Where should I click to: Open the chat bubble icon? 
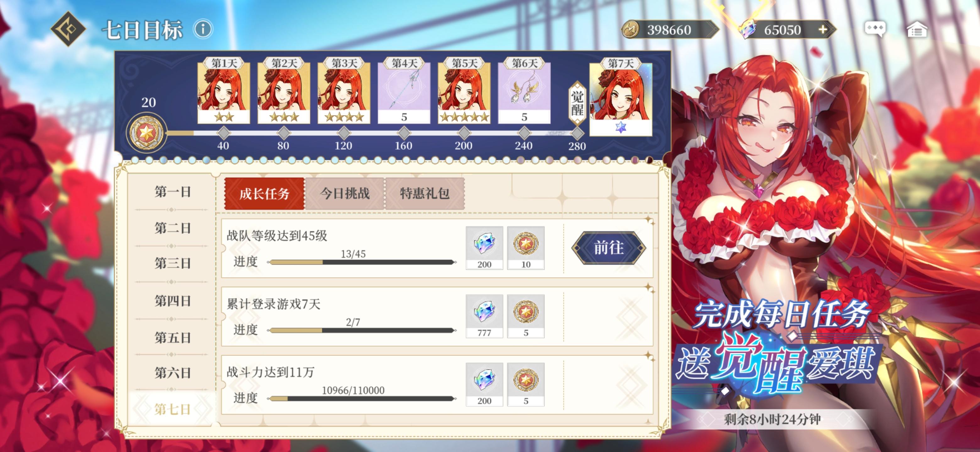(x=875, y=29)
